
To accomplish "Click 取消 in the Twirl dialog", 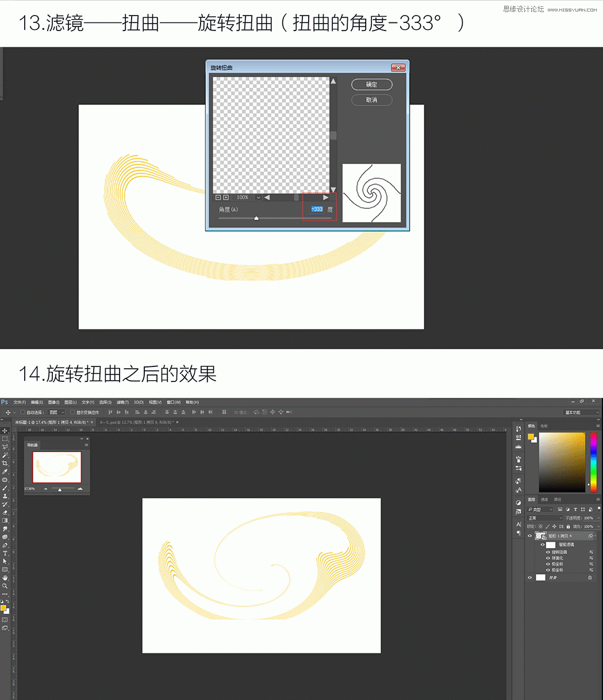I will [372, 100].
